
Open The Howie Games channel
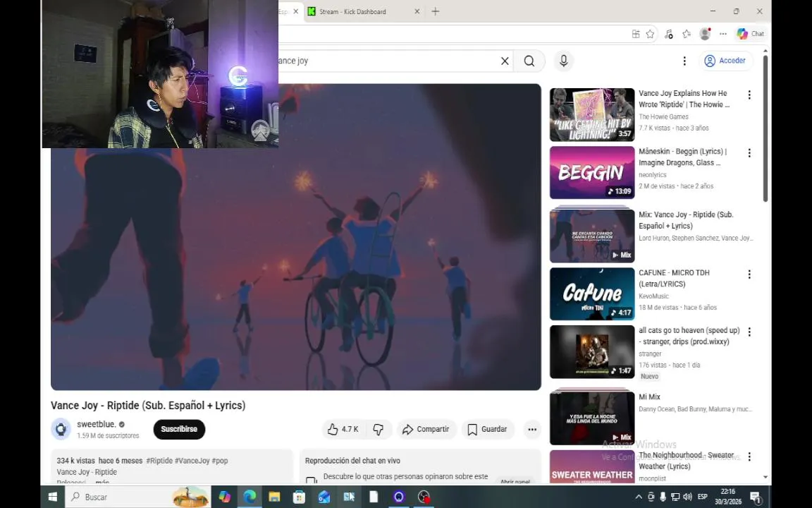[663, 116]
